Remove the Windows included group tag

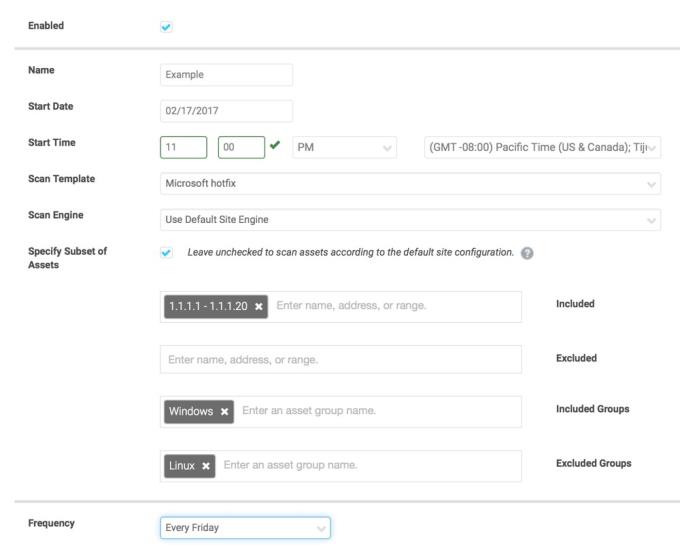tap(224, 411)
